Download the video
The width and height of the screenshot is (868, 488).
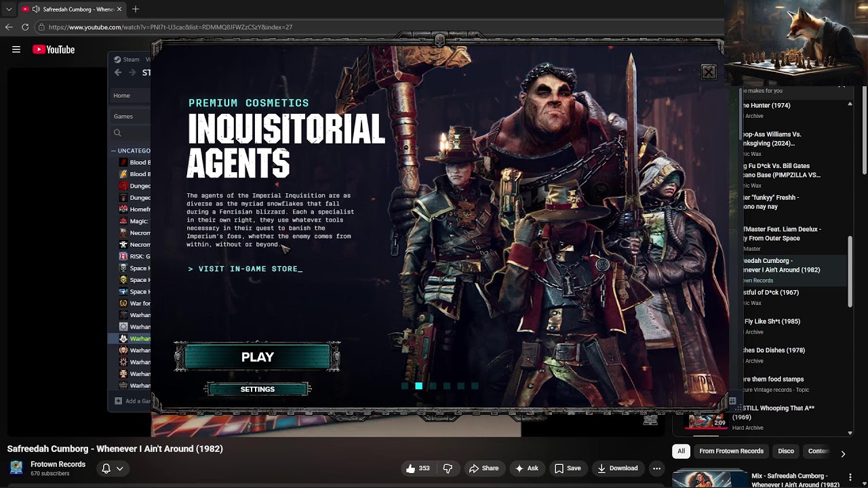pyautogui.click(x=617, y=468)
